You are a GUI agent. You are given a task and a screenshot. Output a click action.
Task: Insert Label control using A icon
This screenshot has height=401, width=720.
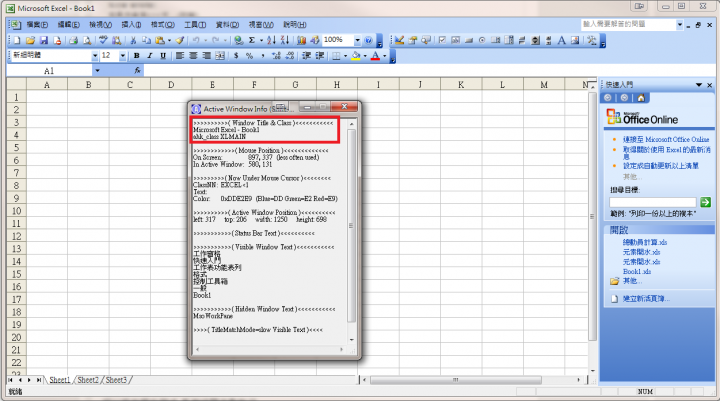point(562,40)
